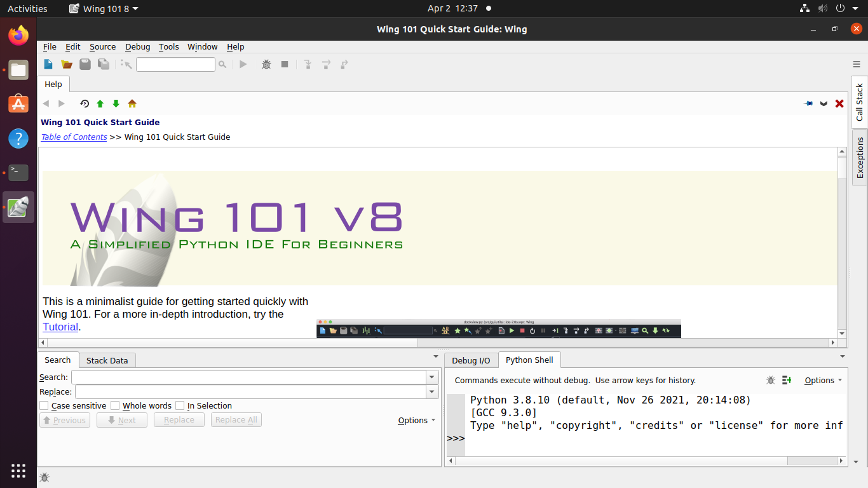Click the toolbar search input box

click(175, 64)
